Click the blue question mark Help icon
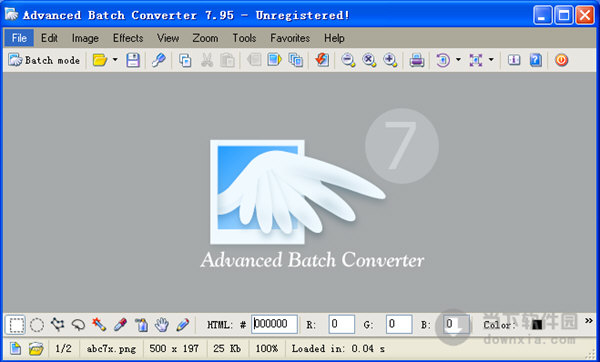This screenshot has height=362, width=600. coord(535,60)
